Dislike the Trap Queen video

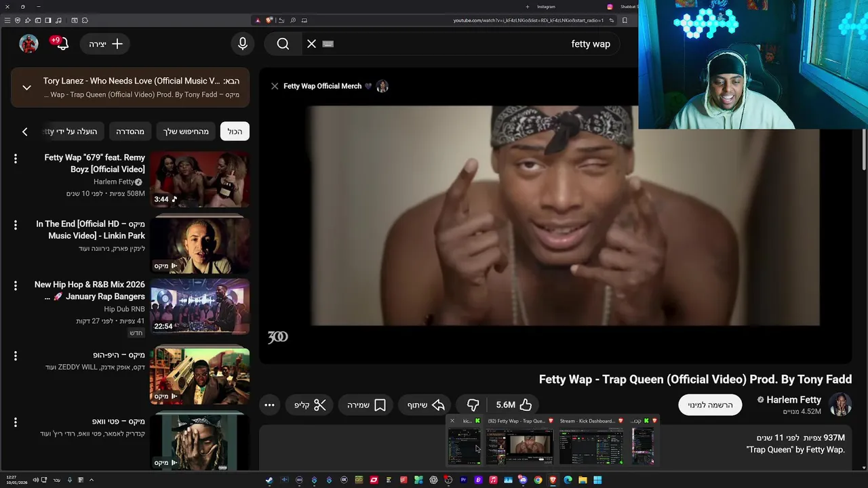point(473,405)
